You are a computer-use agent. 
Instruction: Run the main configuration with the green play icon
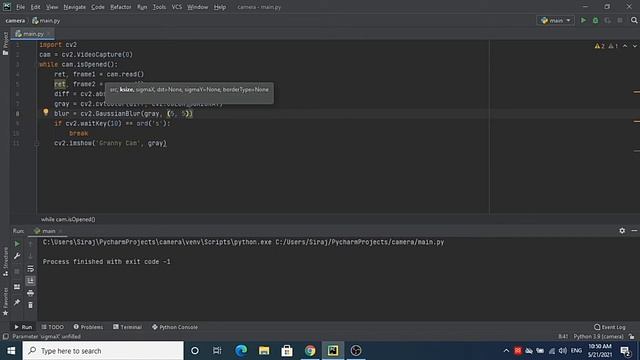[x=583, y=20]
